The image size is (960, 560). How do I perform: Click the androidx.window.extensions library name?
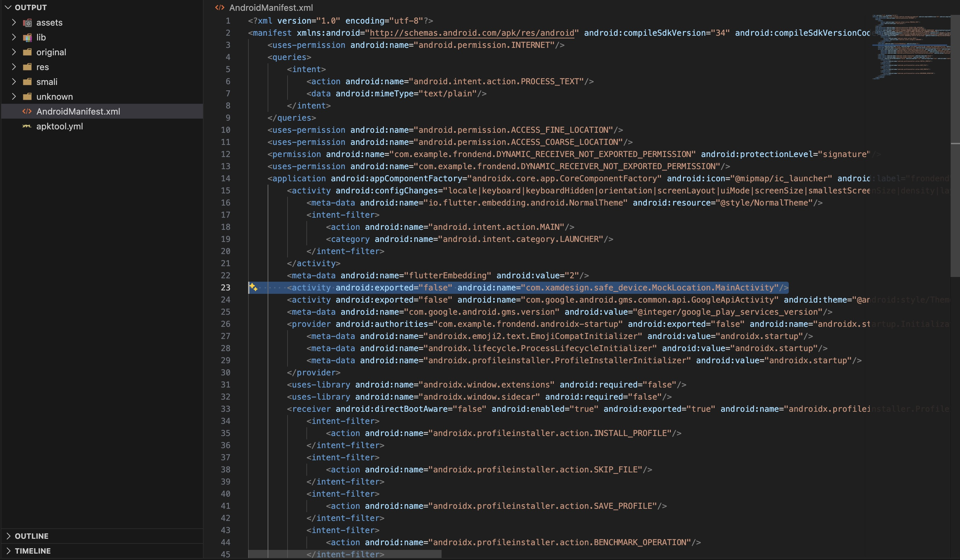486,385
